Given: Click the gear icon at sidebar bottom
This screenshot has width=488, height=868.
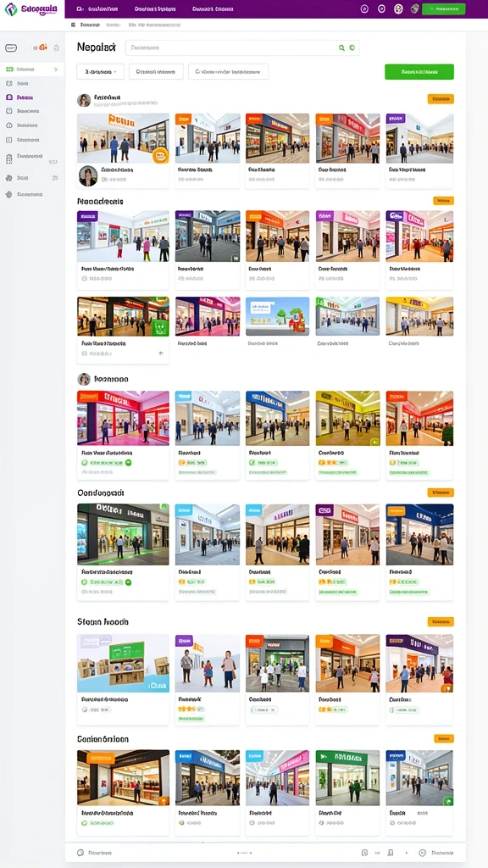Looking at the screenshot, I should coord(8,194).
